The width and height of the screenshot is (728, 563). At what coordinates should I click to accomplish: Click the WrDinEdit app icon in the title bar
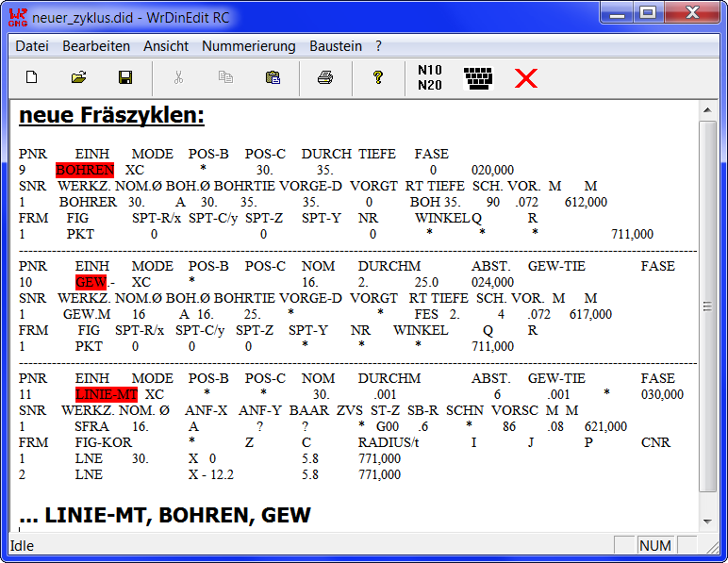click(x=18, y=17)
